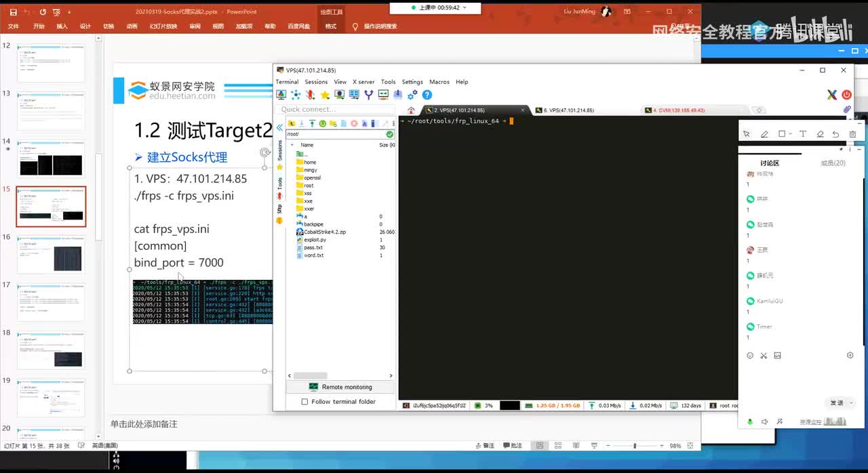The height and width of the screenshot is (473, 868).
Task: Toggle the microphone icon in classroom panel
Action: point(750,421)
